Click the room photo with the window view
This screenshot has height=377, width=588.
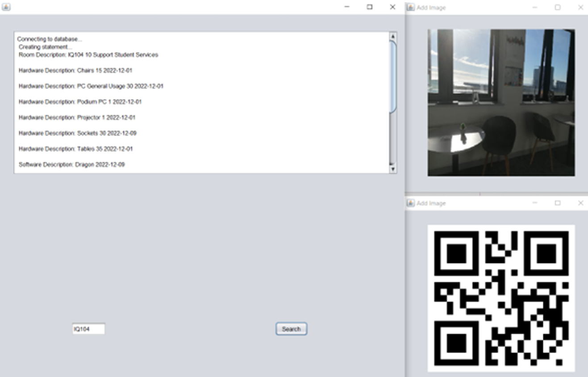(x=501, y=103)
